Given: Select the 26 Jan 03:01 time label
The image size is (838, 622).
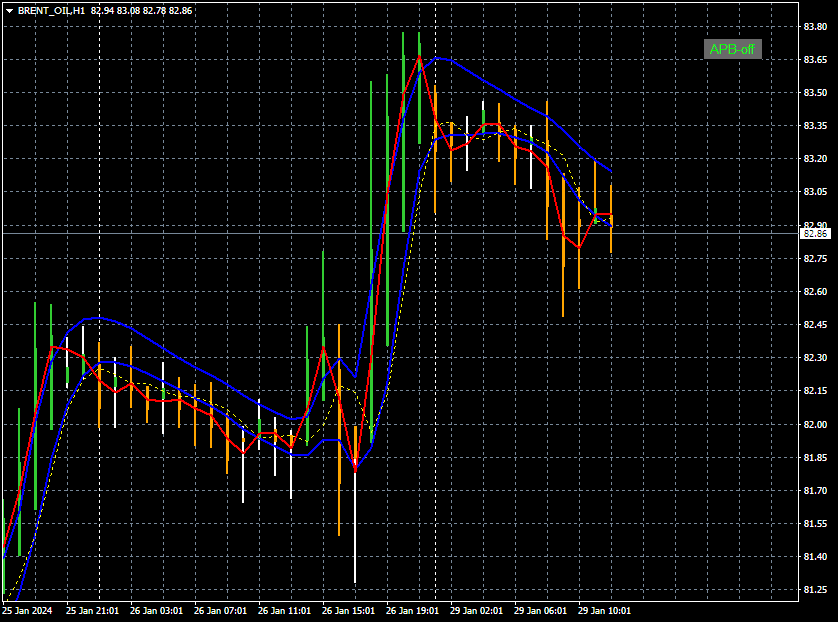Looking at the screenshot, I should [x=157, y=611].
